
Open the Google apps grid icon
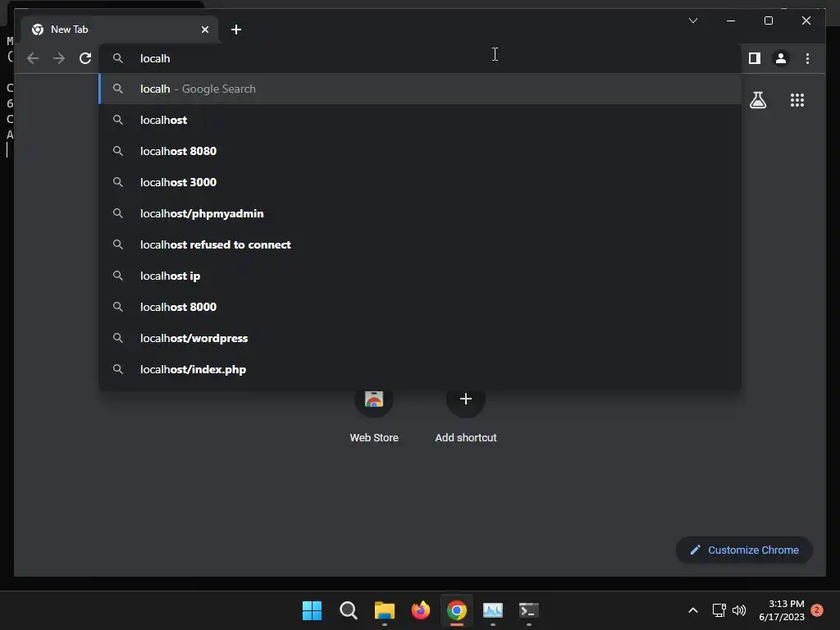coord(797,100)
